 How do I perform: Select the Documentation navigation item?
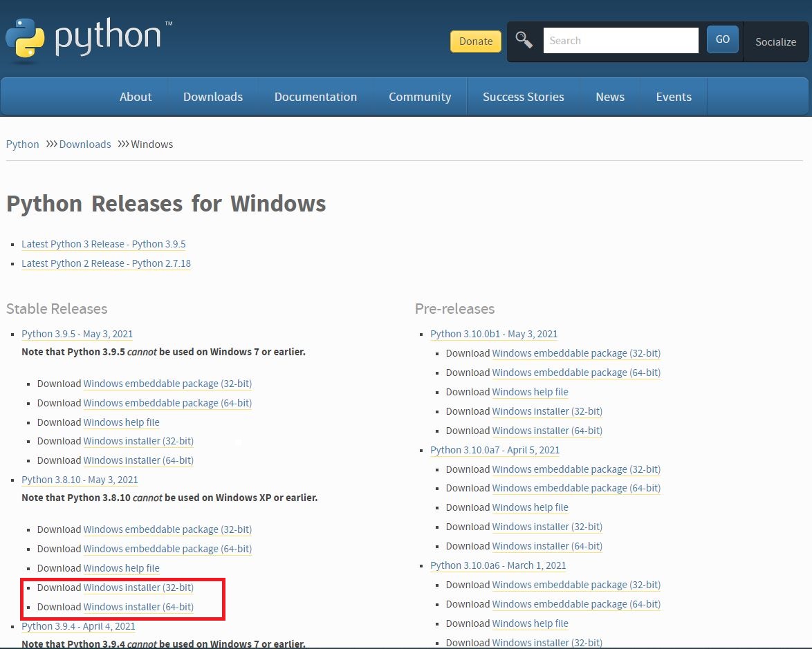pos(315,97)
